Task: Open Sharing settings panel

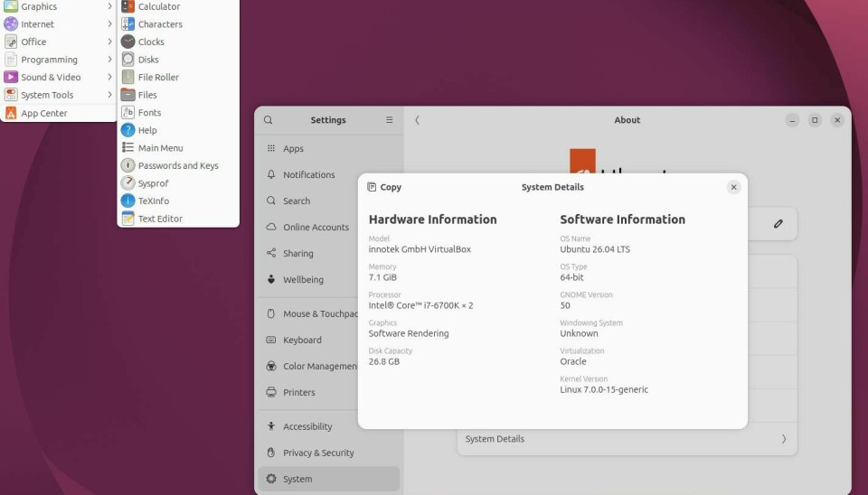Action: pos(307,253)
